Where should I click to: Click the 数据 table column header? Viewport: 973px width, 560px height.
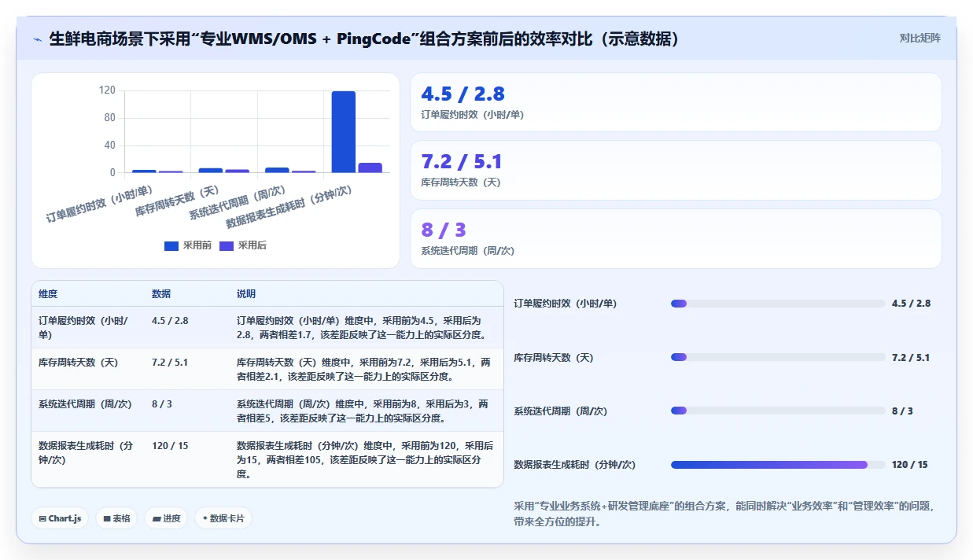tap(161, 294)
